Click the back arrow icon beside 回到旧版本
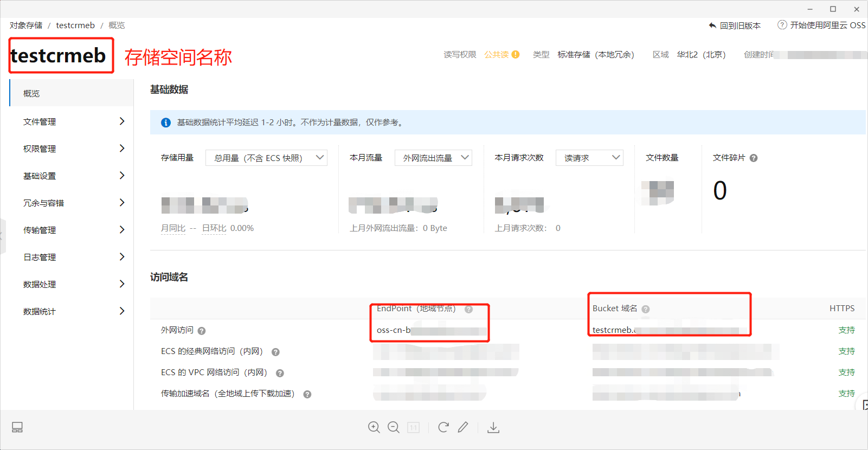Viewport: 868px width, 450px height. pos(712,25)
